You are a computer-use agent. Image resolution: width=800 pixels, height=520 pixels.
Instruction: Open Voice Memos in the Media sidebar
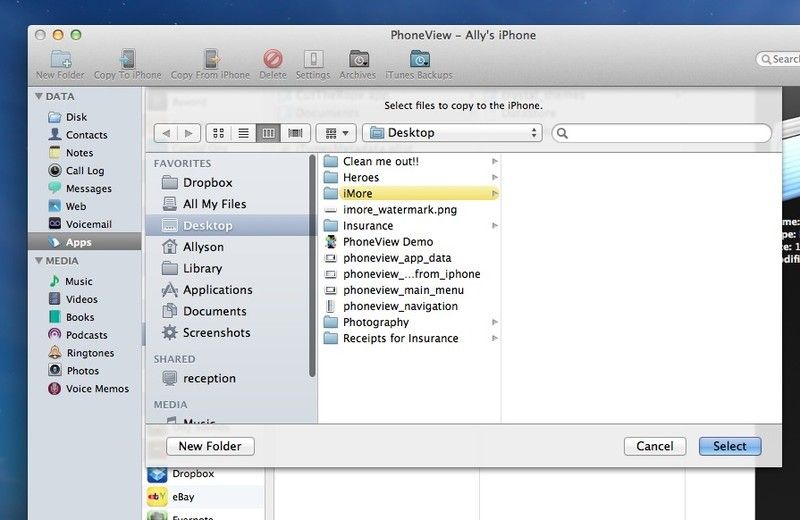[x=96, y=389]
